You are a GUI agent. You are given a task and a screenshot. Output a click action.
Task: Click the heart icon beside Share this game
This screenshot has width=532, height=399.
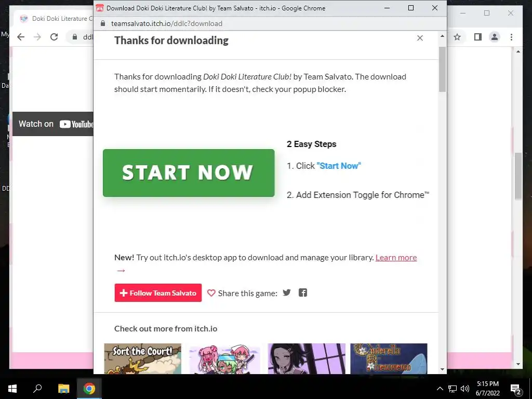click(211, 293)
